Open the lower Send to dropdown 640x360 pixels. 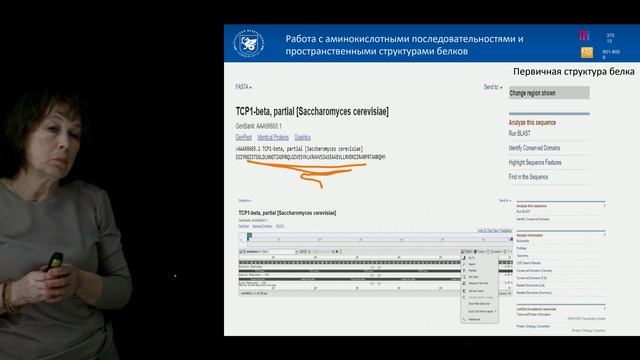[504, 200]
